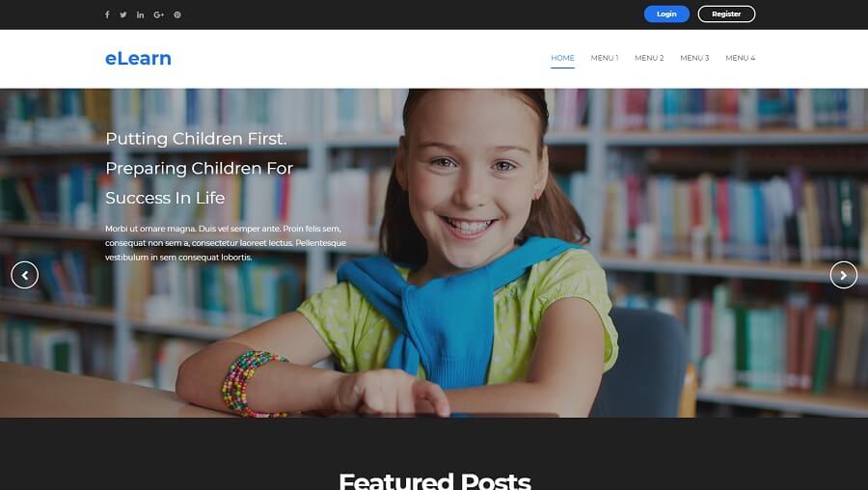Click the eLearn site logo
This screenshot has height=490, width=868.
point(138,58)
